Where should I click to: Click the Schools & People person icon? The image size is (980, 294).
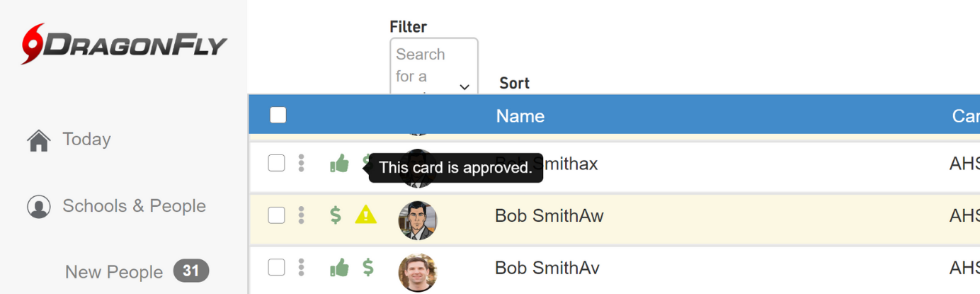click(x=39, y=207)
